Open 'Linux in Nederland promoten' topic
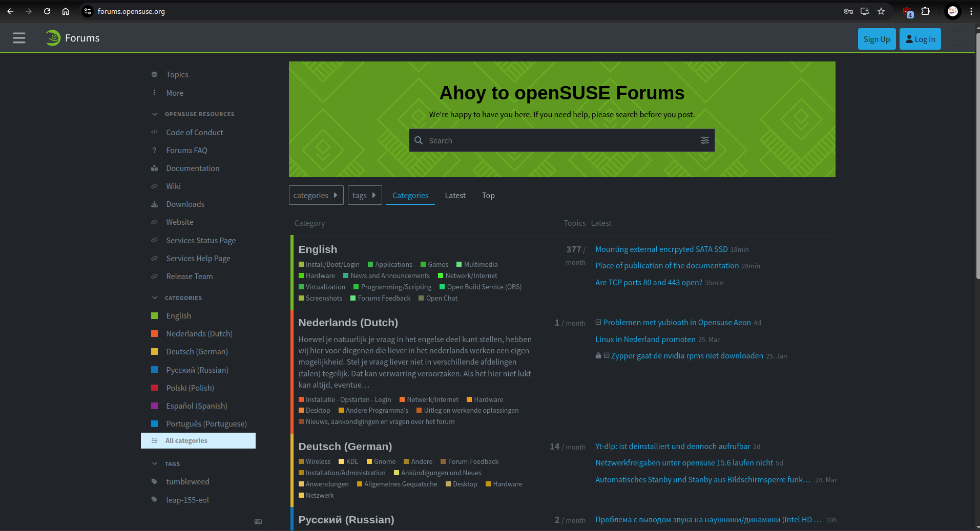Viewport: 980px width, 531px height. coord(645,339)
